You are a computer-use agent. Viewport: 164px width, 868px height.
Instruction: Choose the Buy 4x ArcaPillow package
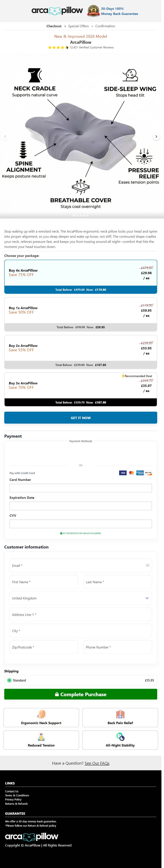81,273
